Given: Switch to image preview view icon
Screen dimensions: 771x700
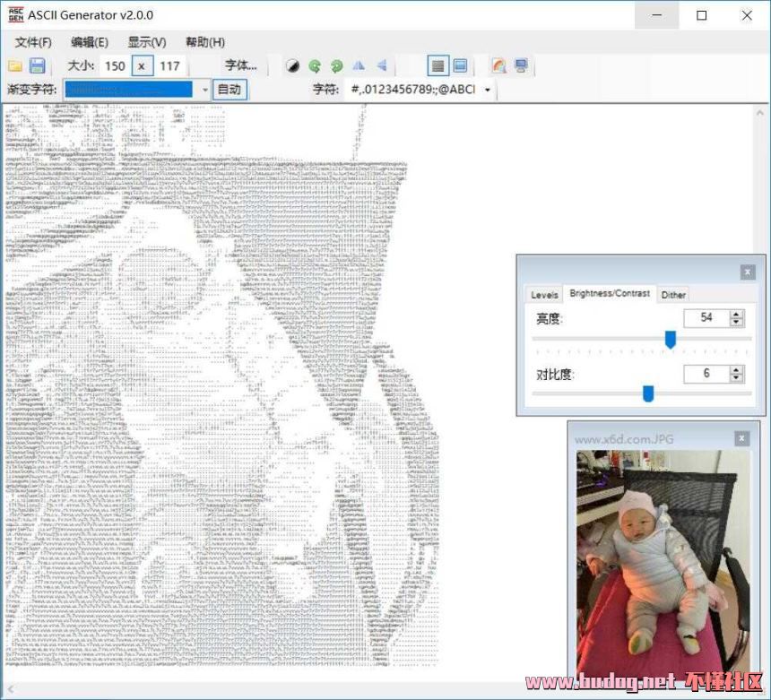Looking at the screenshot, I should pos(460,65).
